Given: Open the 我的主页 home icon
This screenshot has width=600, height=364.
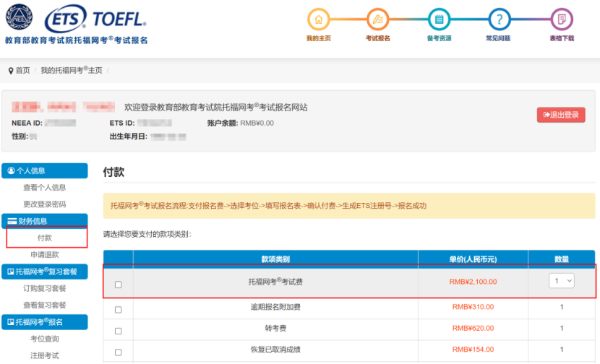Looking at the screenshot, I should (x=318, y=19).
